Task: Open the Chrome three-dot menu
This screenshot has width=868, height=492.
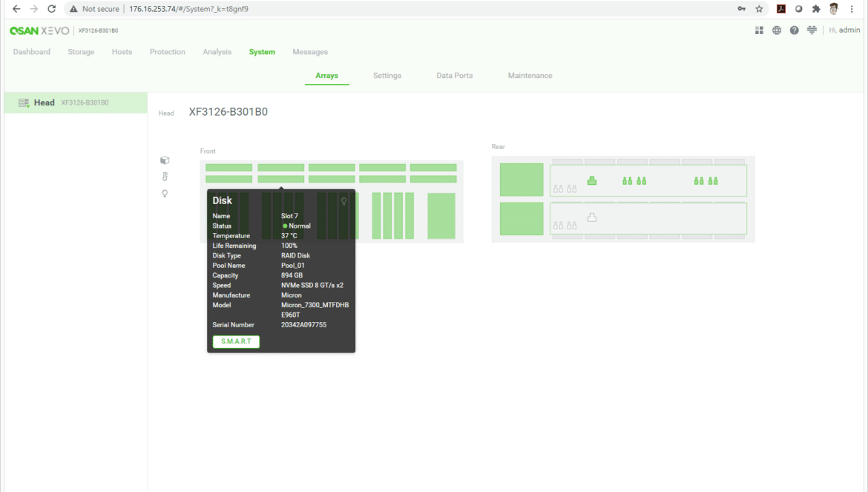Action: tap(852, 9)
